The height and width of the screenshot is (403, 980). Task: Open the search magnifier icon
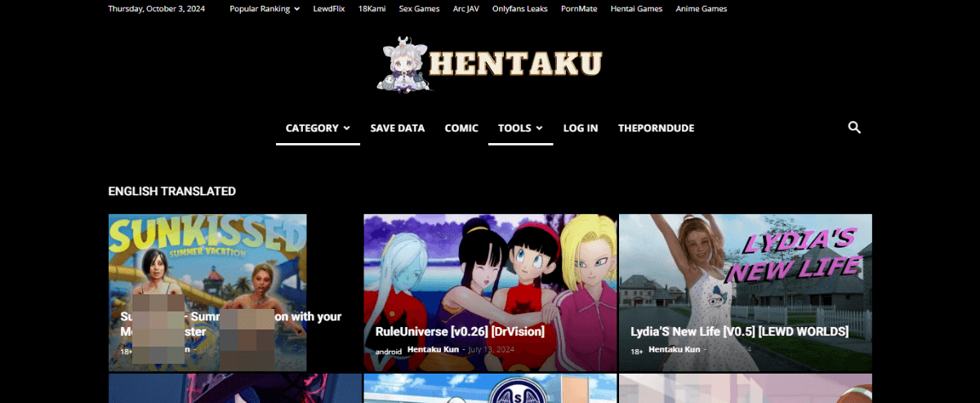click(854, 128)
